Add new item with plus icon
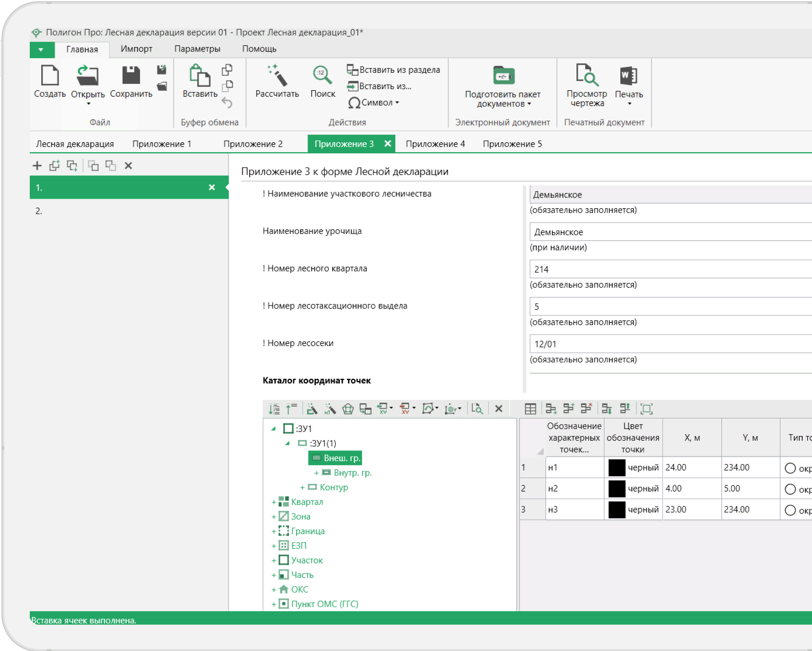 pos(37,166)
